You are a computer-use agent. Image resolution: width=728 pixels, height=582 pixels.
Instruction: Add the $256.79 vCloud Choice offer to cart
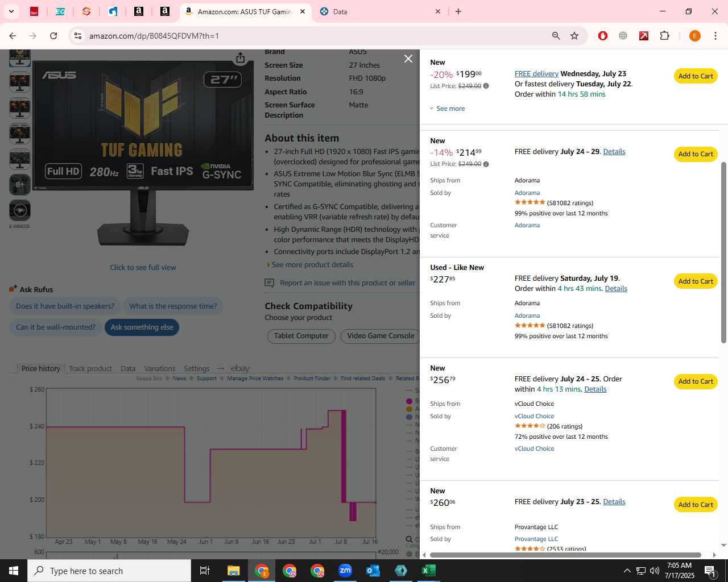click(x=696, y=381)
